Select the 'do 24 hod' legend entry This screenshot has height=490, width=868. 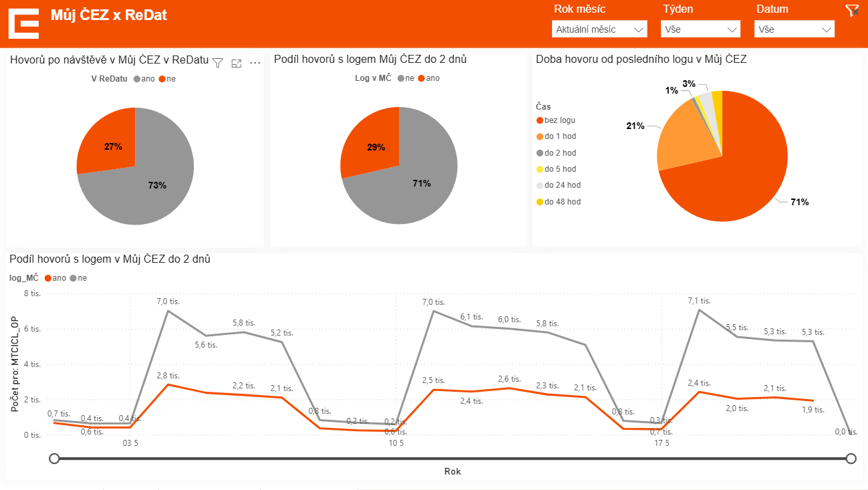[x=558, y=185]
